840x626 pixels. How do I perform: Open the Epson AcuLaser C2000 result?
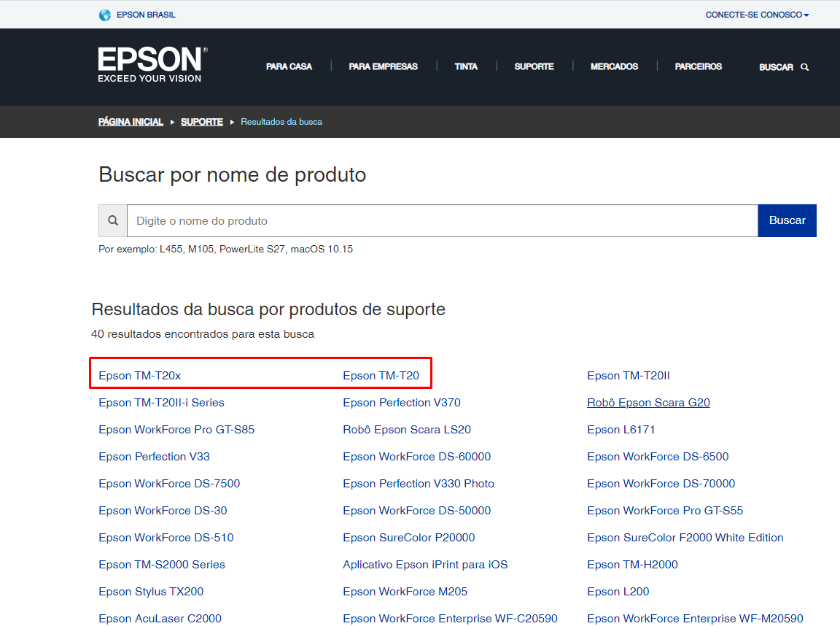point(160,619)
